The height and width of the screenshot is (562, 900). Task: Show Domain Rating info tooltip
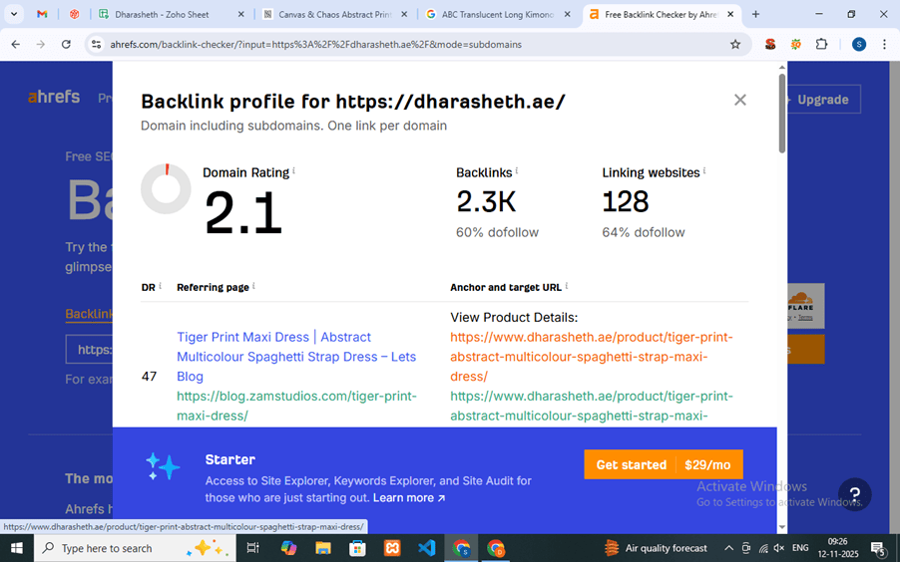294,170
